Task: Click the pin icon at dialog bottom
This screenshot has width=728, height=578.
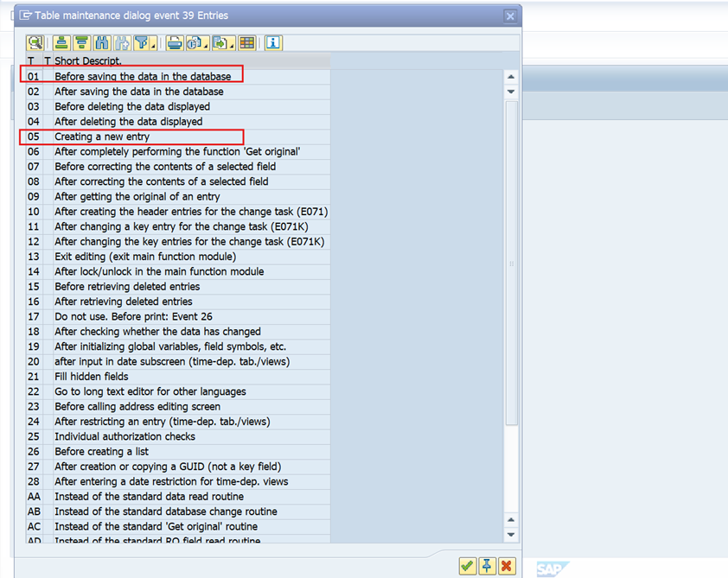Action: coord(487,566)
